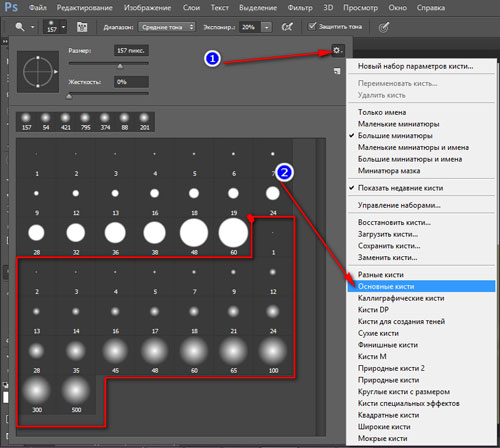Click the Экспонир. value field 20%
The image size is (500, 448).
[x=250, y=27]
